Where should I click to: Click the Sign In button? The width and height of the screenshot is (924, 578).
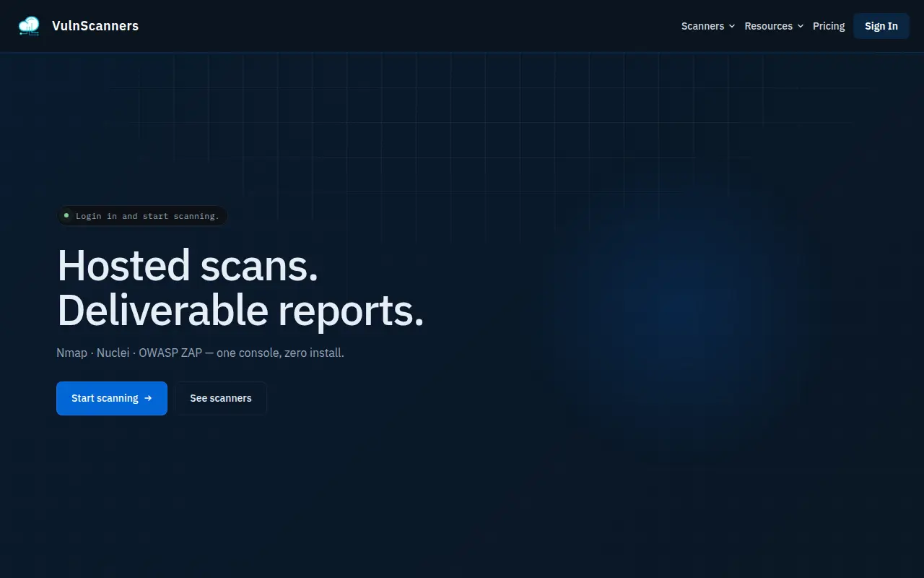pos(881,26)
